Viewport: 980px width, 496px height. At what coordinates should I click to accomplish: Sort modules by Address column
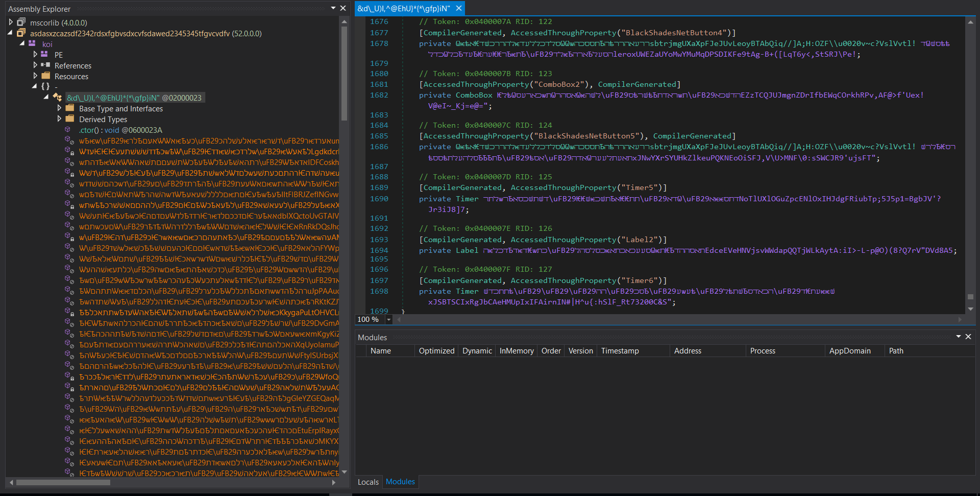(x=708, y=351)
